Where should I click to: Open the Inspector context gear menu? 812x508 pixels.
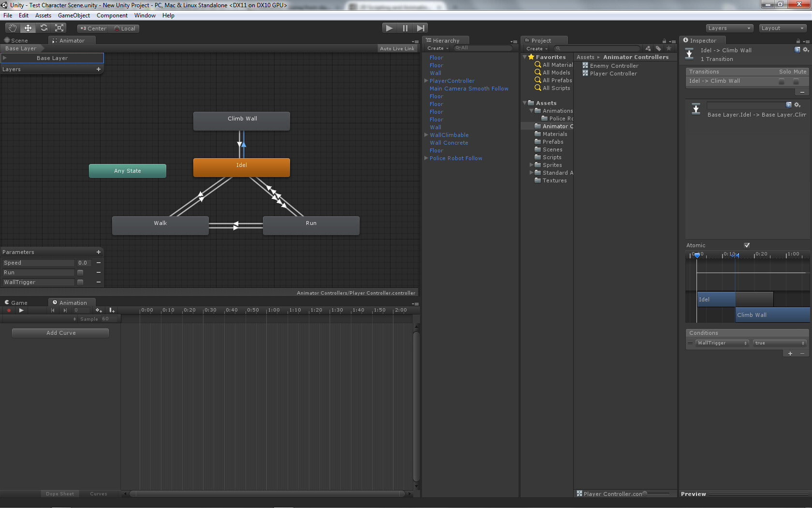coord(806,50)
